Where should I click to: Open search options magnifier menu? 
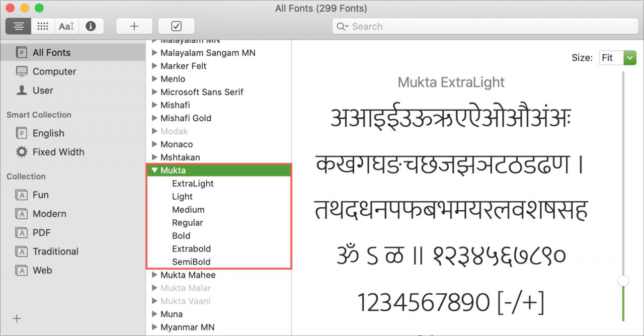click(343, 27)
